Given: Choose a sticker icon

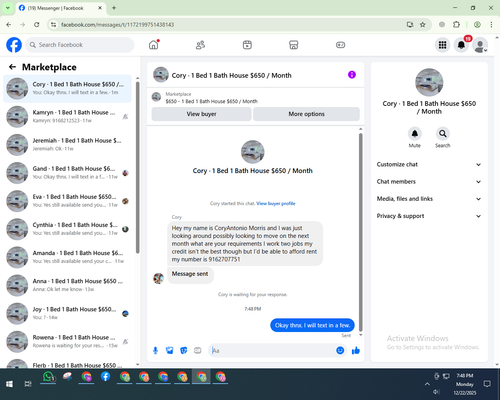Looking at the screenshot, I should coord(184,350).
